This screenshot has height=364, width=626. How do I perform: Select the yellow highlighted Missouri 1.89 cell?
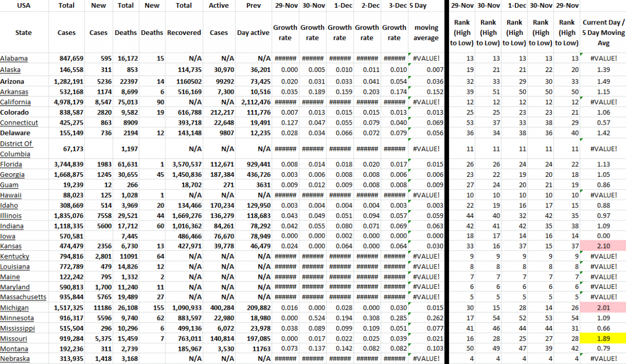point(604,338)
